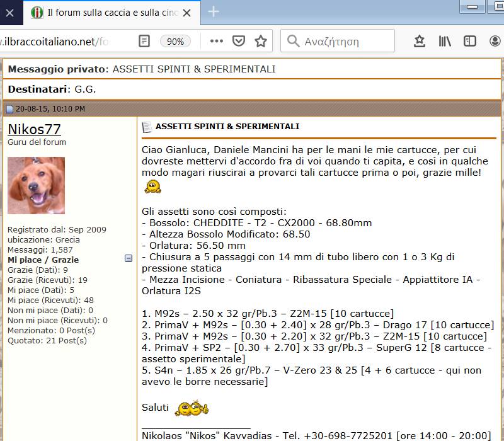This screenshot has width=504, height=441.
Task: Open Nikos77 user profile link
Action: tap(34, 130)
